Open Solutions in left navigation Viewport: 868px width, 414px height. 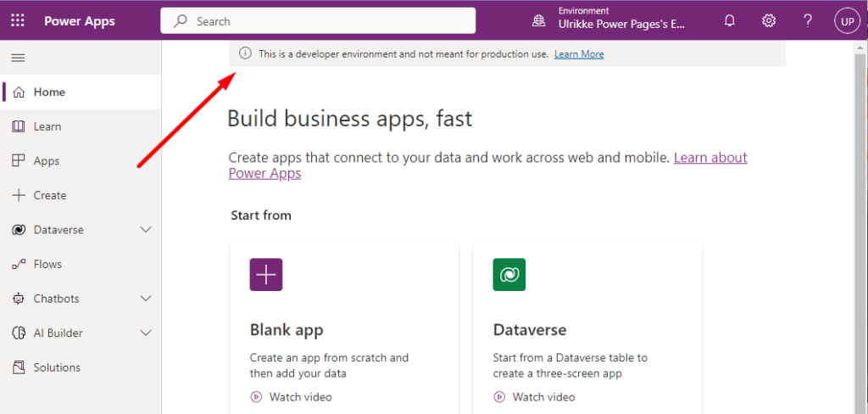tap(81, 366)
